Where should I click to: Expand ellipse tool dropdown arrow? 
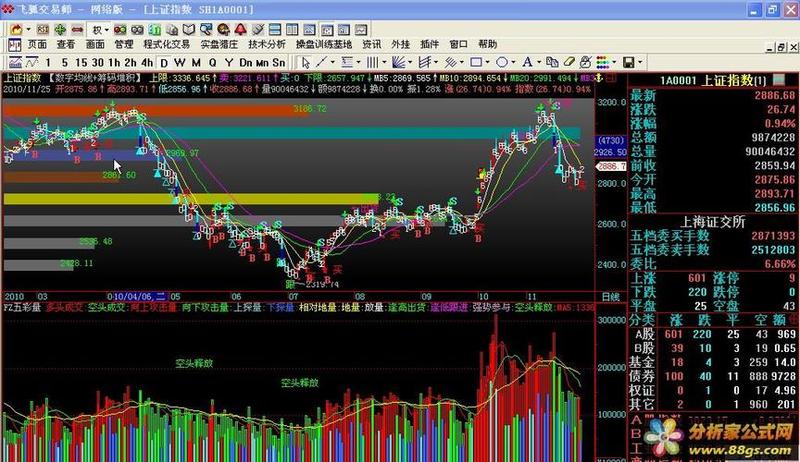pos(513,62)
